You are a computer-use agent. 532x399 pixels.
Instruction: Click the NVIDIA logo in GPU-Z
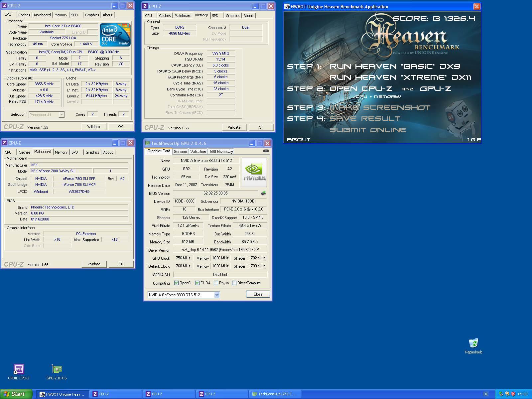point(254,172)
